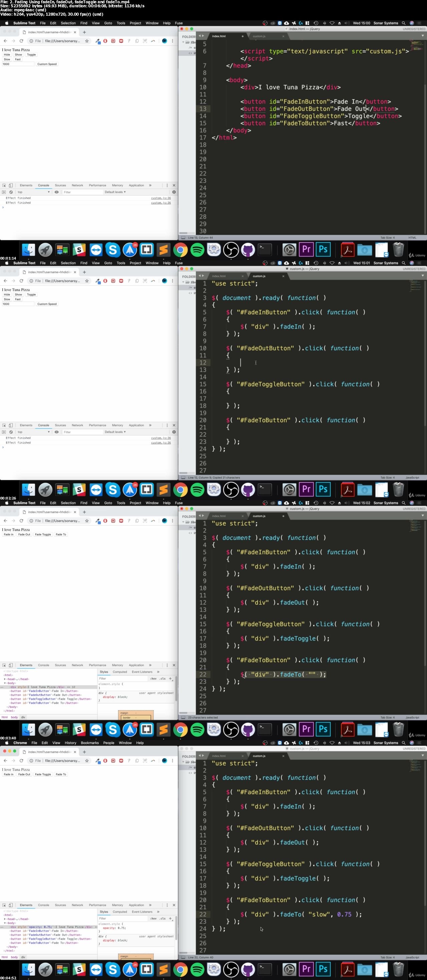Screen dimensions: 427x980
Task: Open Goto menu in frame stamped 00:02:26
Action: [108, 263]
